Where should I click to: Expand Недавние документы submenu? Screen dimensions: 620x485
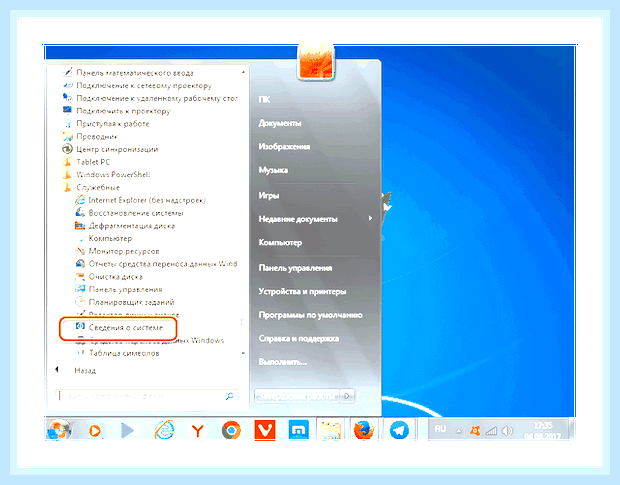pos(315,219)
